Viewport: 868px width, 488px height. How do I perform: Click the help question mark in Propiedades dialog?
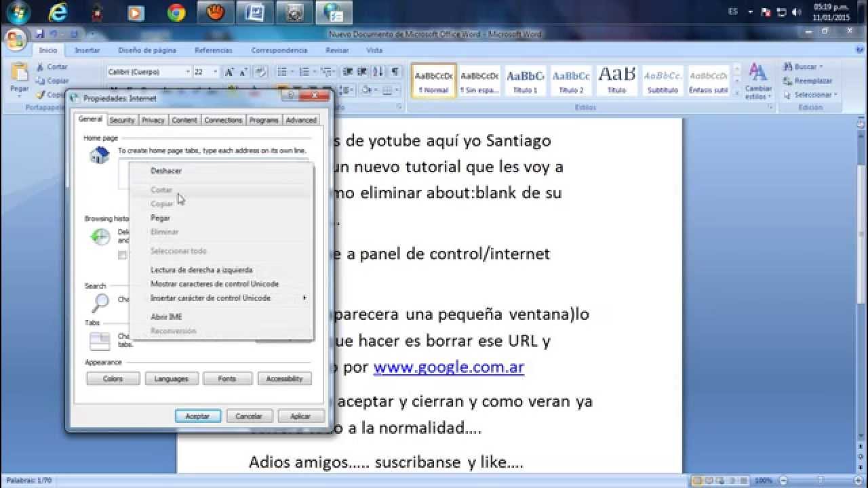(291, 96)
